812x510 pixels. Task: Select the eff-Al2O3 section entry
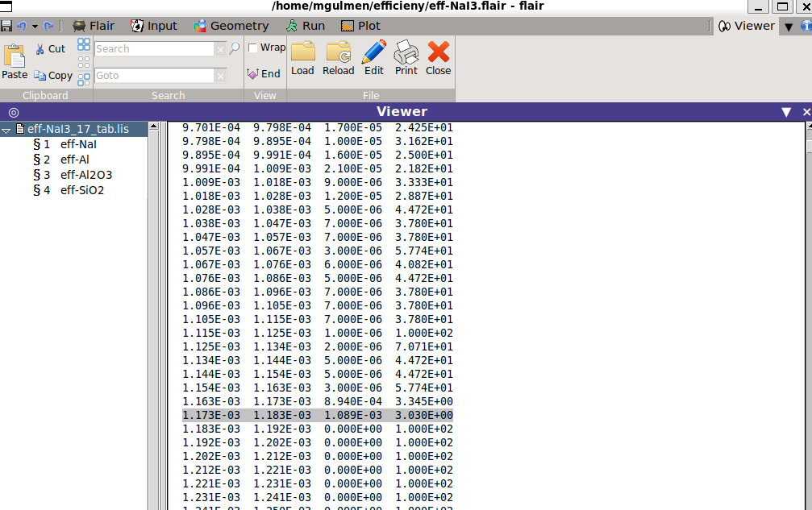tap(86, 175)
